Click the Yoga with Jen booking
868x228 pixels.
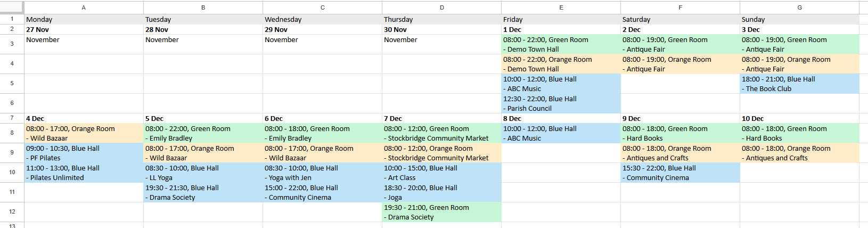coord(322,173)
